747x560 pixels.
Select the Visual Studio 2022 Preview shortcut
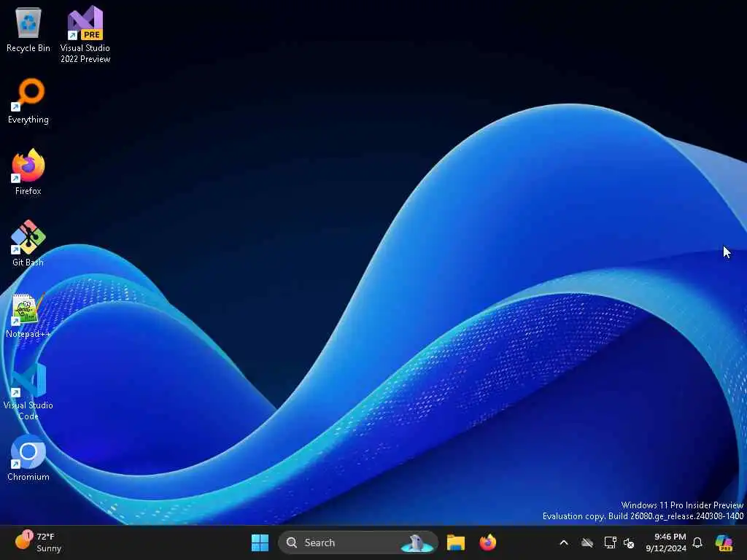pyautogui.click(x=85, y=34)
